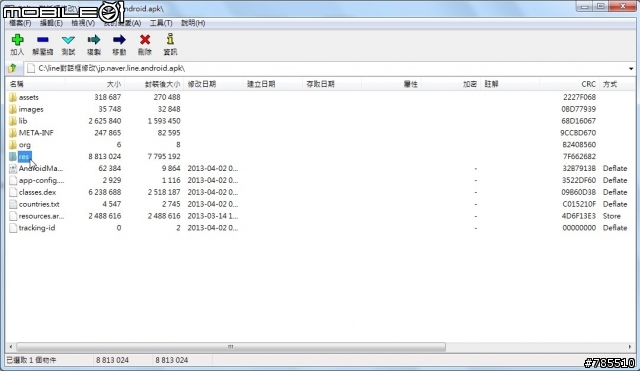The height and width of the screenshot is (371, 640).
Task: Select the res folder icon
Action: 13,156
